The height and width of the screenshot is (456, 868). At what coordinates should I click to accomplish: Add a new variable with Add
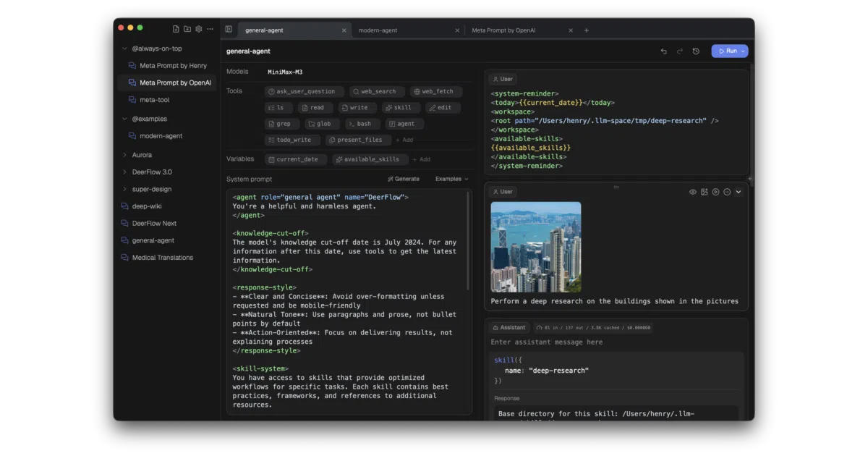[x=422, y=159]
